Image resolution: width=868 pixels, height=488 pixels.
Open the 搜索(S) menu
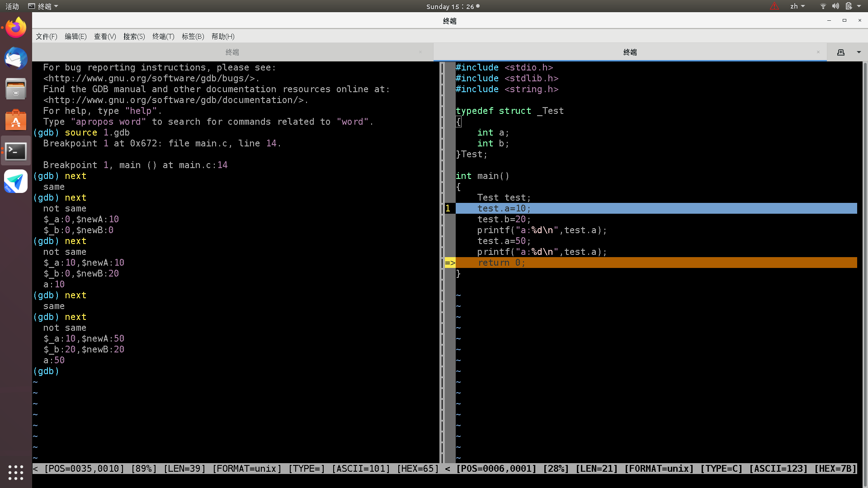pyautogui.click(x=134, y=37)
